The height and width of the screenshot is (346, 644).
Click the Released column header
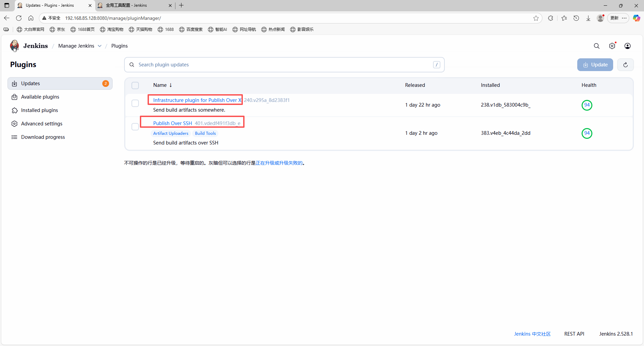[415, 85]
